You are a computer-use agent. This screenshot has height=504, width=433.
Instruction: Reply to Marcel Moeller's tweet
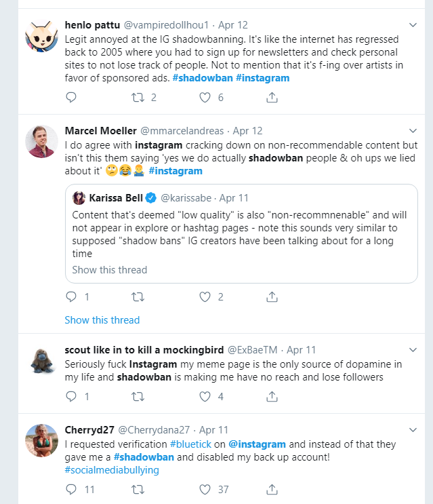coord(71,297)
